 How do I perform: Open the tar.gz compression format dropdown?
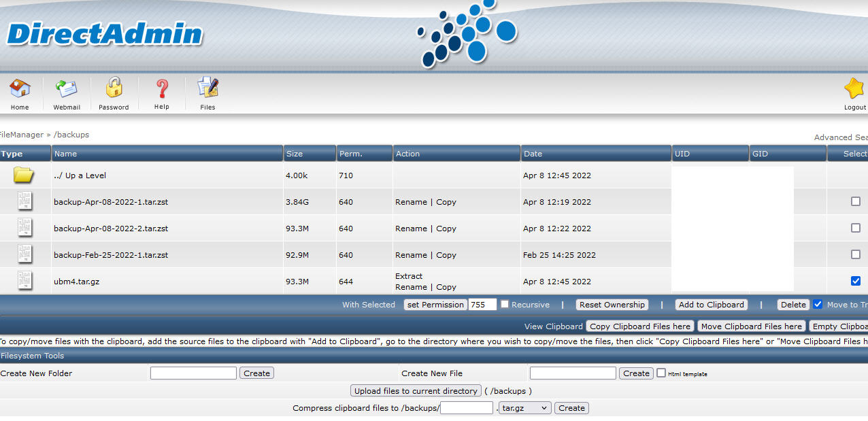coord(525,408)
